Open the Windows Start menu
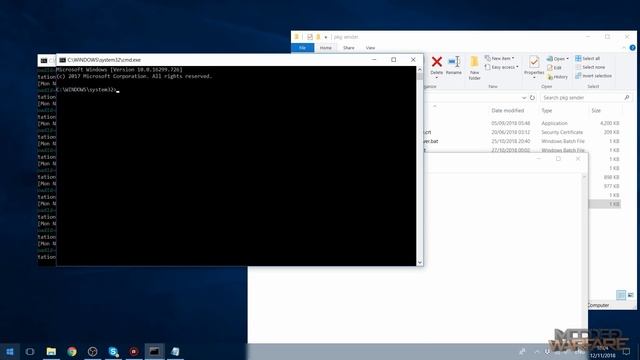 (10, 351)
